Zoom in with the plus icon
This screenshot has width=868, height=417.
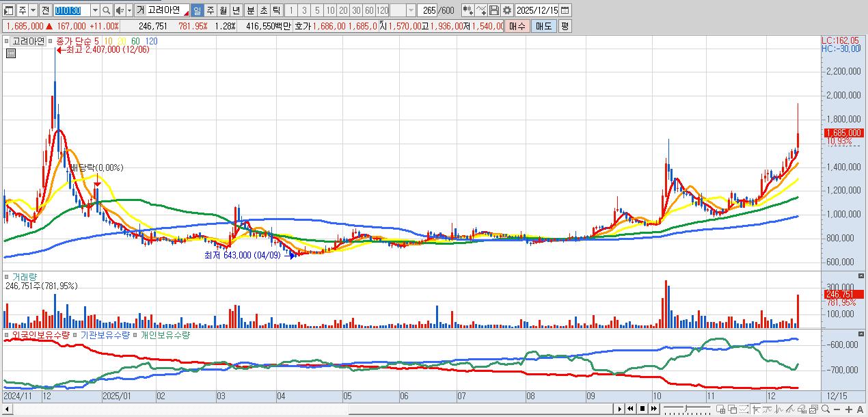[x=849, y=409]
